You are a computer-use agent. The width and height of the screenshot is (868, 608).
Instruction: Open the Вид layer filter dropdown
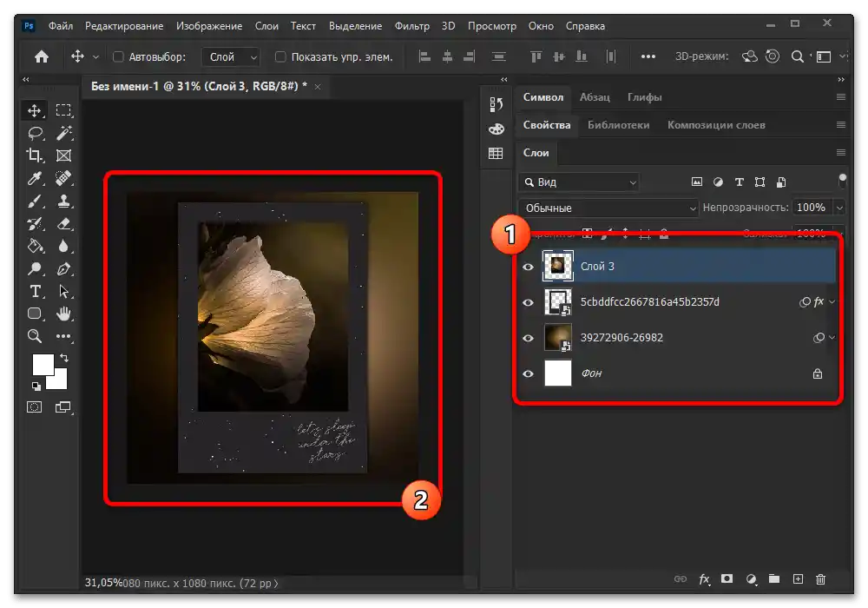tap(579, 182)
